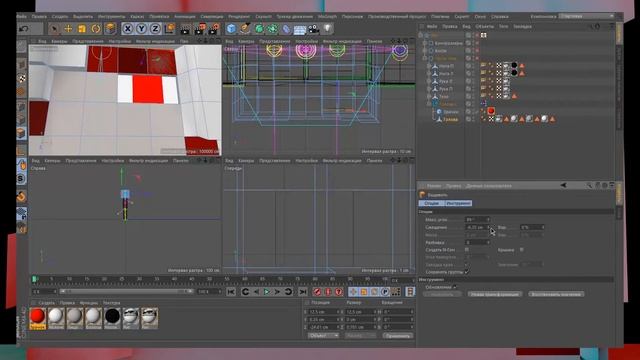Screen dimensions: 640x360
Task: Go to start of animation
Action: tap(231, 291)
